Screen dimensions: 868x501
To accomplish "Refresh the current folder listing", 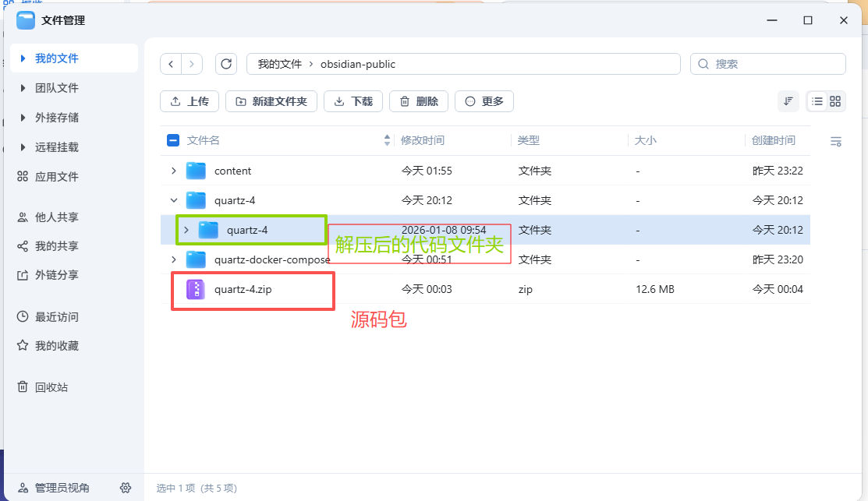I will (x=226, y=64).
